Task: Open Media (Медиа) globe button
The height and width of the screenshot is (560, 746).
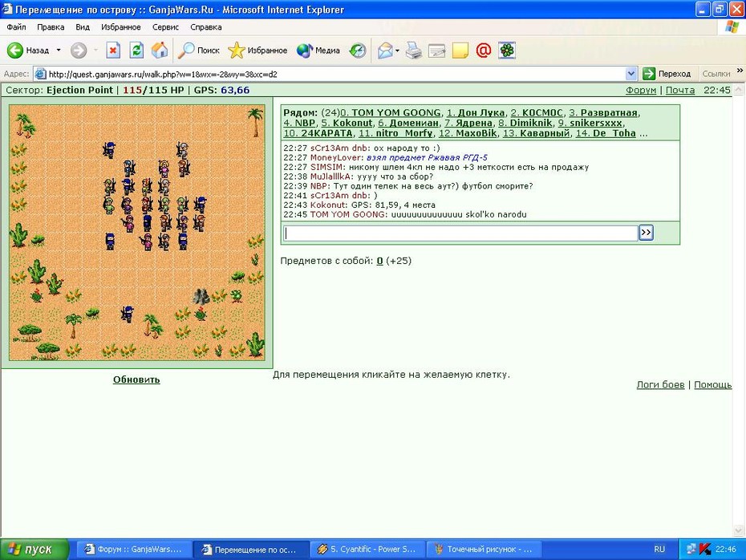Action: point(318,50)
